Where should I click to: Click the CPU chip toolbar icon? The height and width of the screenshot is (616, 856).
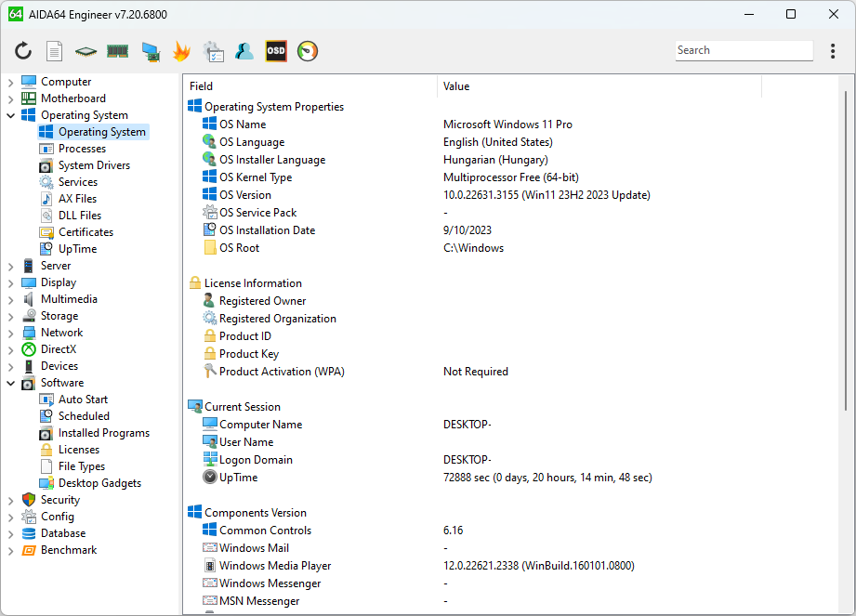coord(86,51)
